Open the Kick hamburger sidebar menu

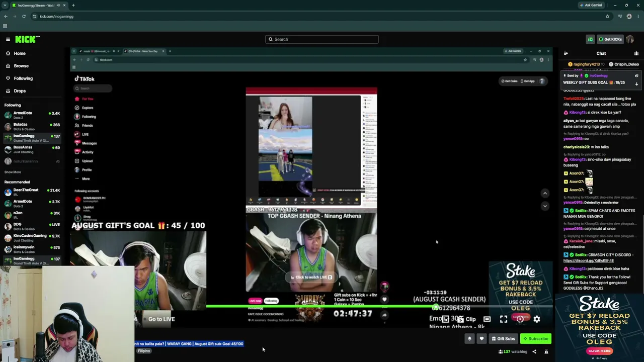click(8, 39)
